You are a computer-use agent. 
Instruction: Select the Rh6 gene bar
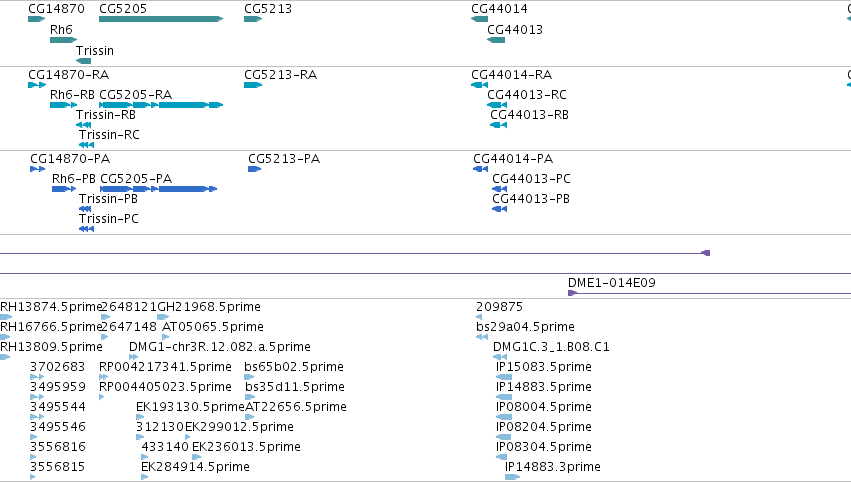coord(63,40)
